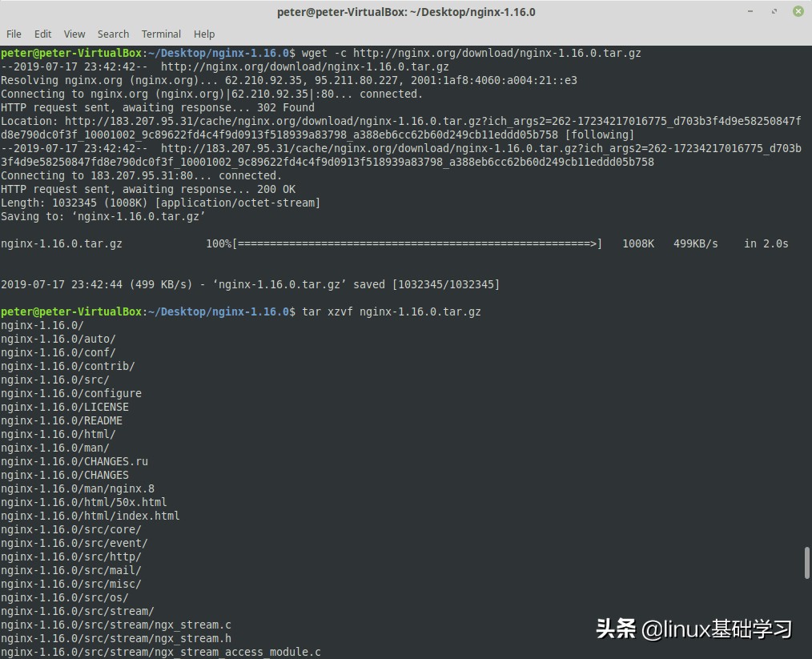This screenshot has width=812, height=659.
Task: Open the Search menu
Action: [113, 34]
